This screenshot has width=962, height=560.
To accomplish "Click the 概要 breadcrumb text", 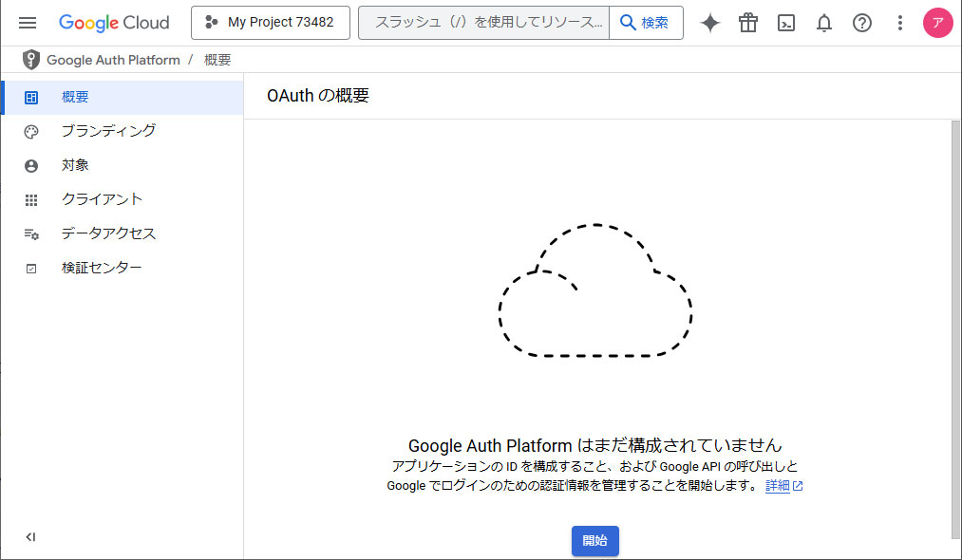I will click(217, 60).
